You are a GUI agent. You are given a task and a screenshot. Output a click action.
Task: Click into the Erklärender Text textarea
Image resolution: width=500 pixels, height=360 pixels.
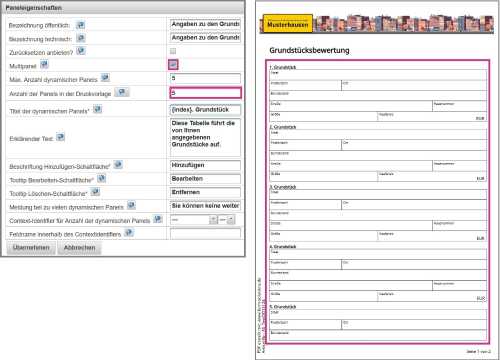[x=205, y=137]
